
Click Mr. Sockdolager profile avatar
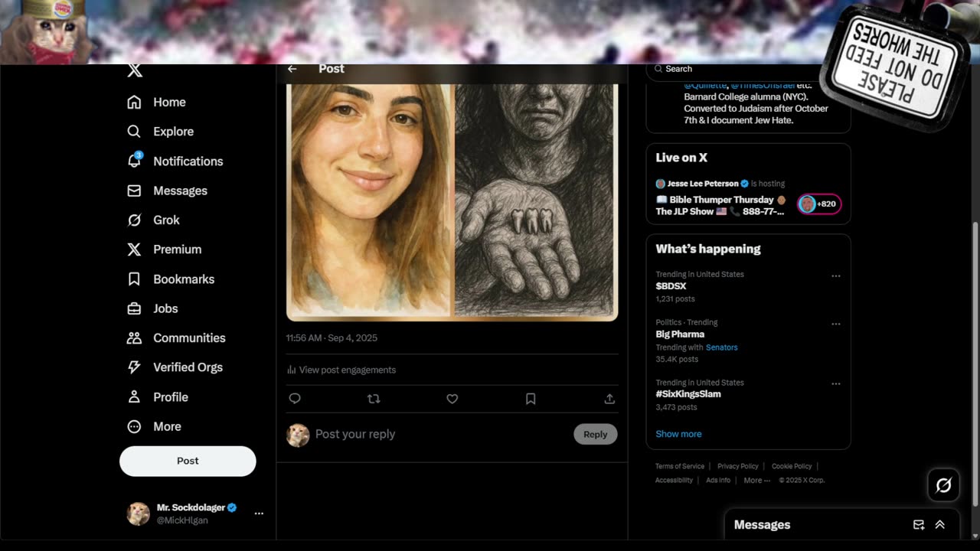coord(138,514)
